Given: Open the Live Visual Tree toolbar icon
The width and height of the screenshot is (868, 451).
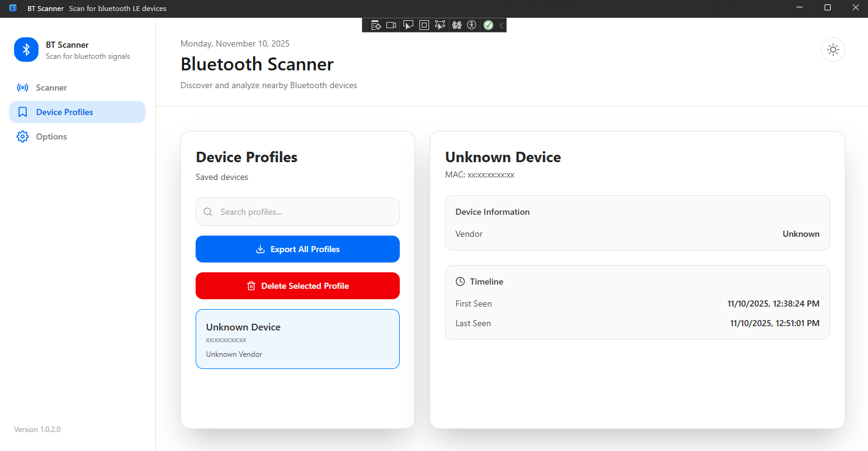Looking at the screenshot, I should (x=376, y=25).
